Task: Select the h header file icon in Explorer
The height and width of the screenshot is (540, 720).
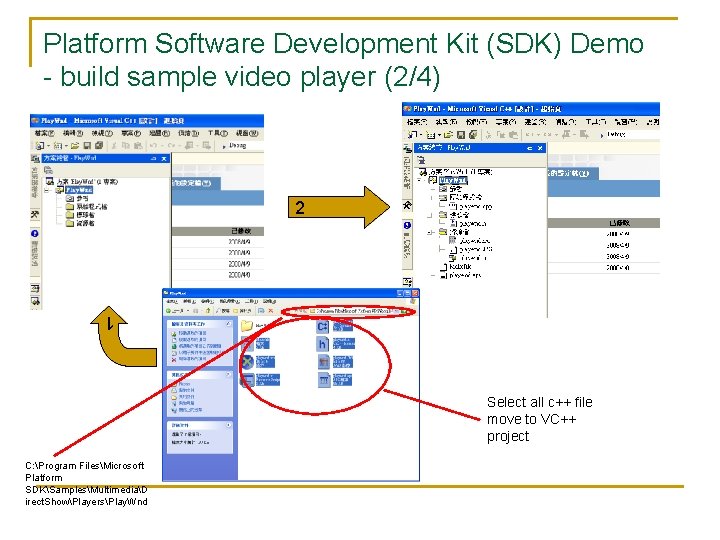Action: (x=323, y=344)
